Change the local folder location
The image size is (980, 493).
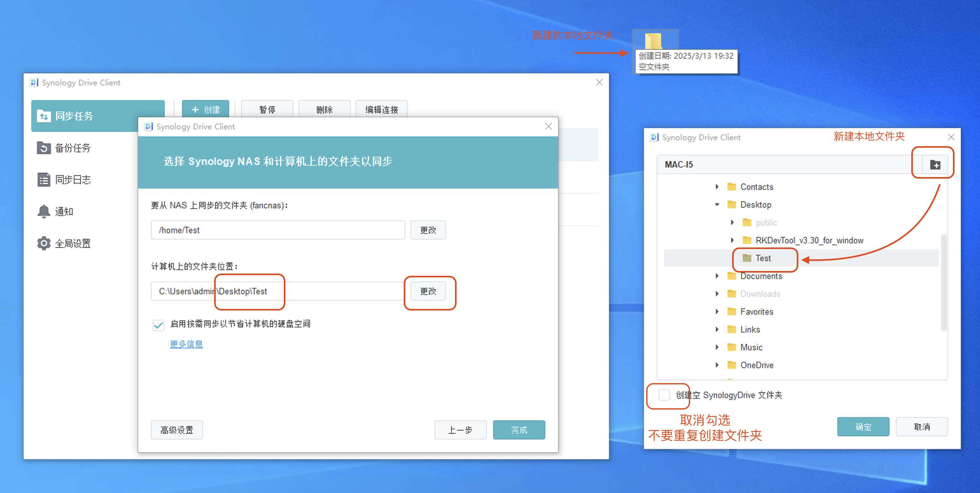(428, 291)
